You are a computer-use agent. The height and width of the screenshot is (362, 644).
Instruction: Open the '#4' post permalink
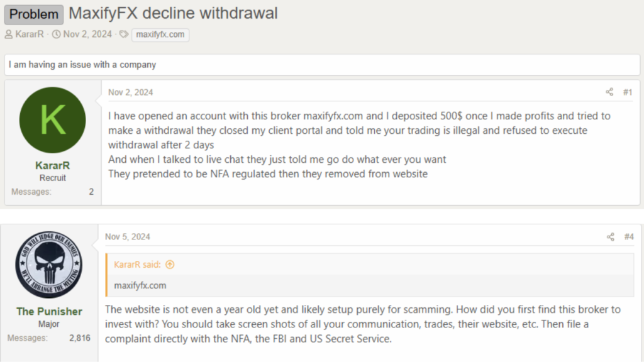click(x=628, y=237)
